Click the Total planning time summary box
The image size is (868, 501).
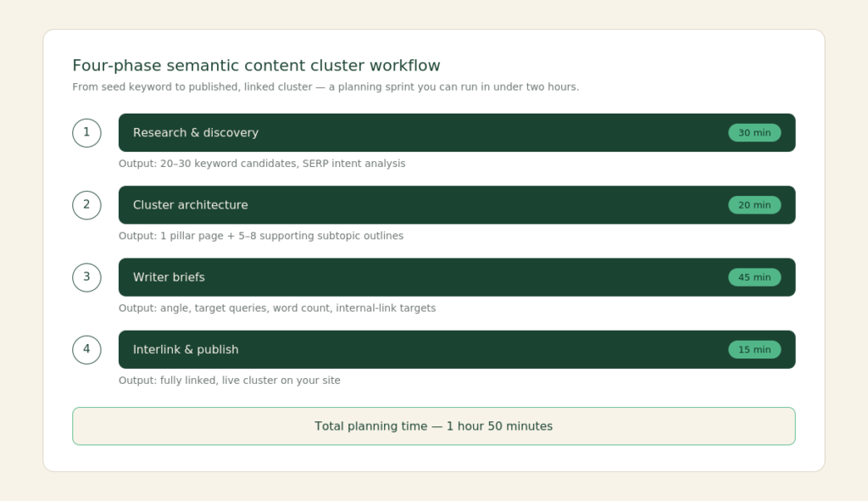pos(434,426)
